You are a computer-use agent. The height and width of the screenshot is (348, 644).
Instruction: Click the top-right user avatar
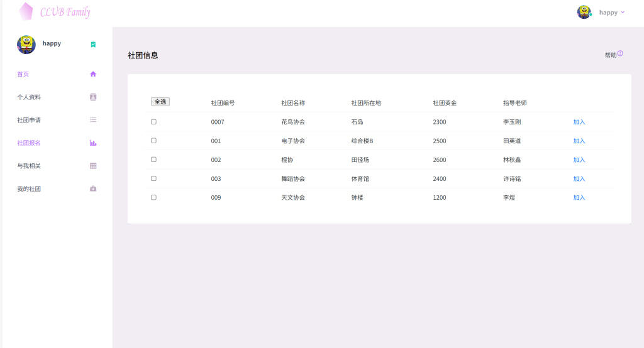pyautogui.click(x=584, y=13)
